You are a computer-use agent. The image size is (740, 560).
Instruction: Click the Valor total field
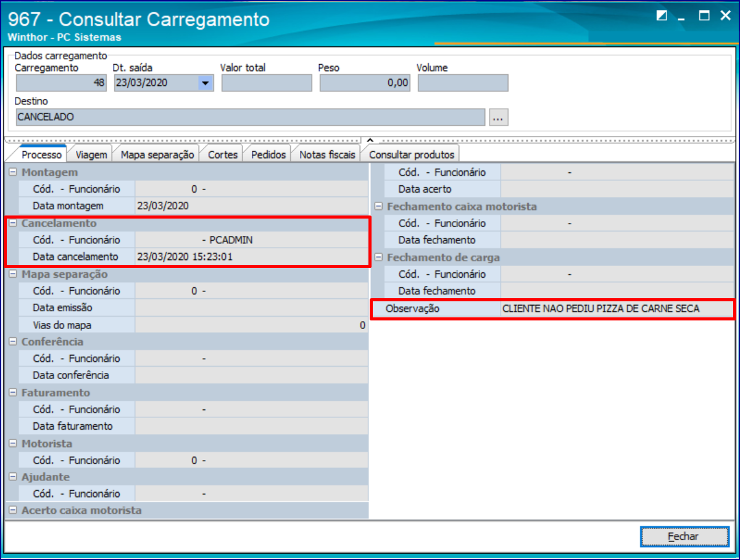coord(267,83)
